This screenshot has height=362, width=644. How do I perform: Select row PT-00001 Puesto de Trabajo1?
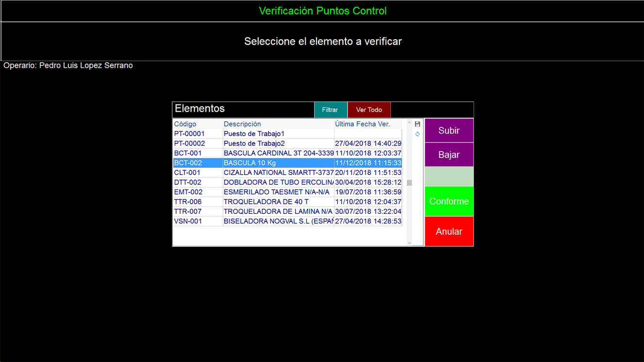[x=254, y=134]
